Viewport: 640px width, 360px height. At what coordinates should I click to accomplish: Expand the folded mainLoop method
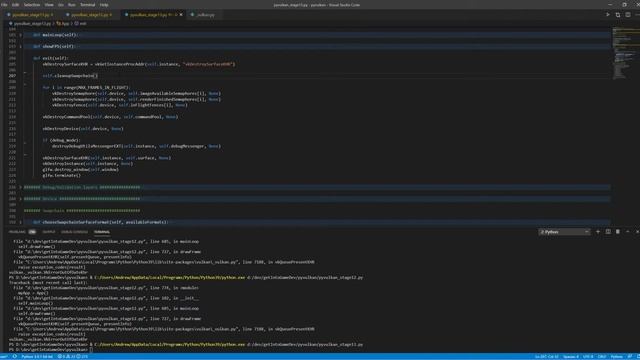[x=21, y=35]
